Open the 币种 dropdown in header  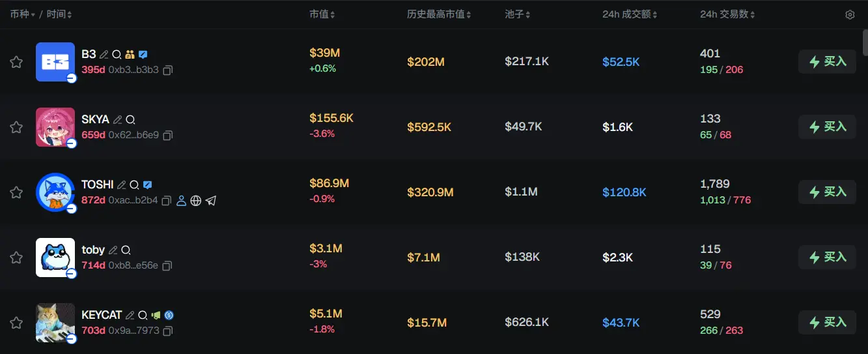click(23, 14)
